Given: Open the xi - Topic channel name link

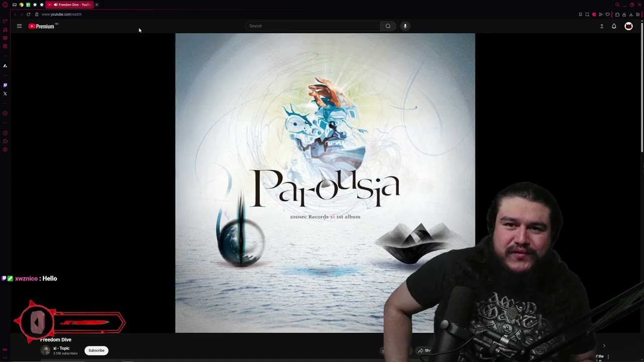Looking at the screenshot, I should coord(61,348).
